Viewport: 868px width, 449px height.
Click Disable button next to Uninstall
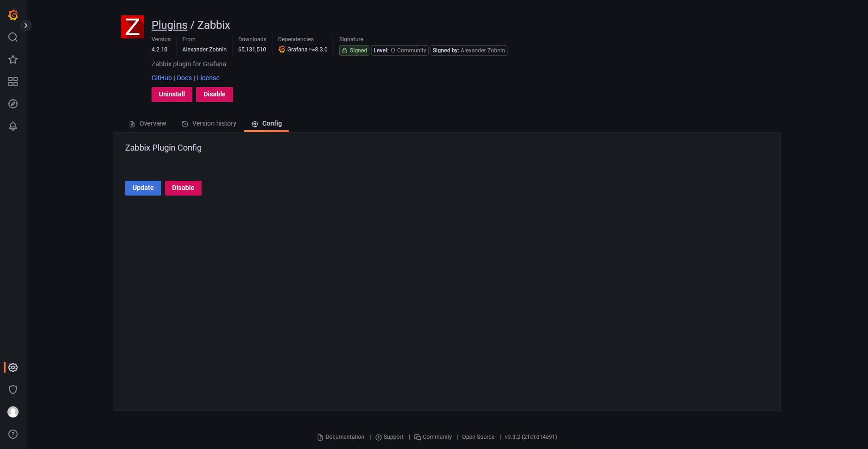[x=215, y=95]
